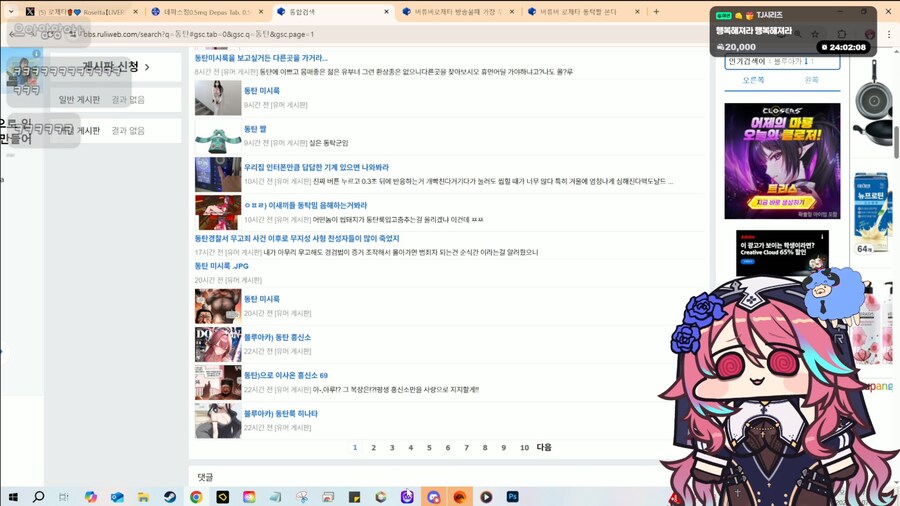Go to search results page 2
This screenshot has width=900, height=506.
point(373,447)
